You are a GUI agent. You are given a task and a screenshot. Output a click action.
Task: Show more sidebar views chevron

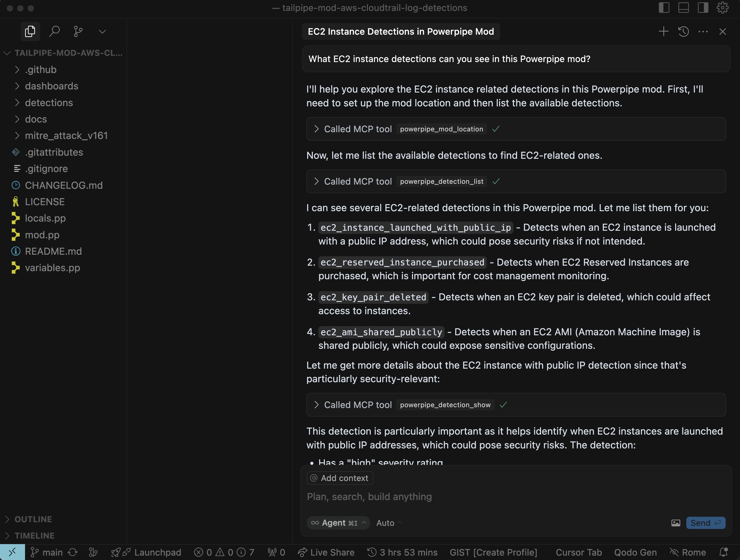click(x=102, y=32)
